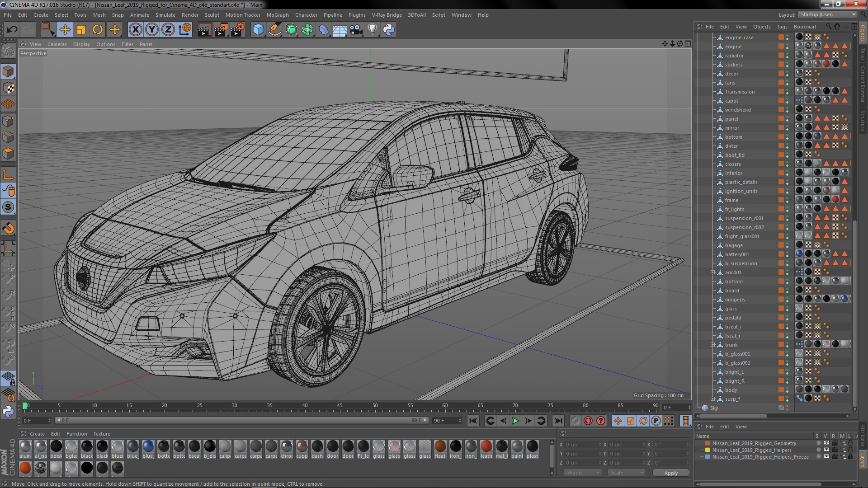Add a Cube primitive object
Viewport: 868px width, 488px height.
[x=259, y=30]
